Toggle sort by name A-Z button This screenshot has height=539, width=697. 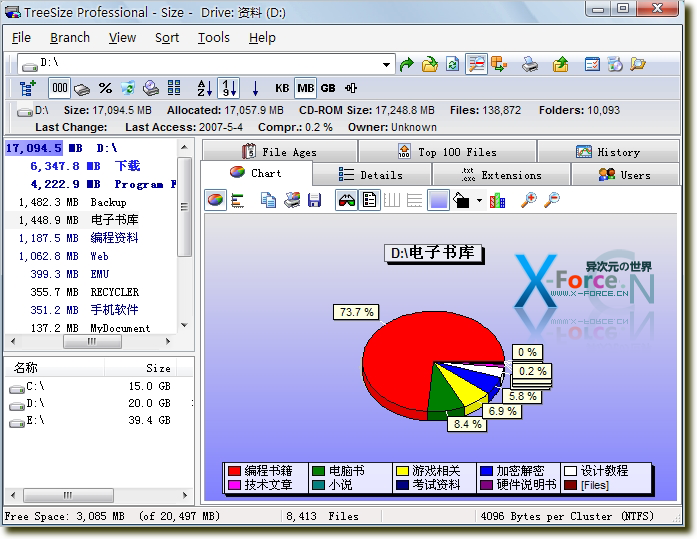click(x=204, y=88)
